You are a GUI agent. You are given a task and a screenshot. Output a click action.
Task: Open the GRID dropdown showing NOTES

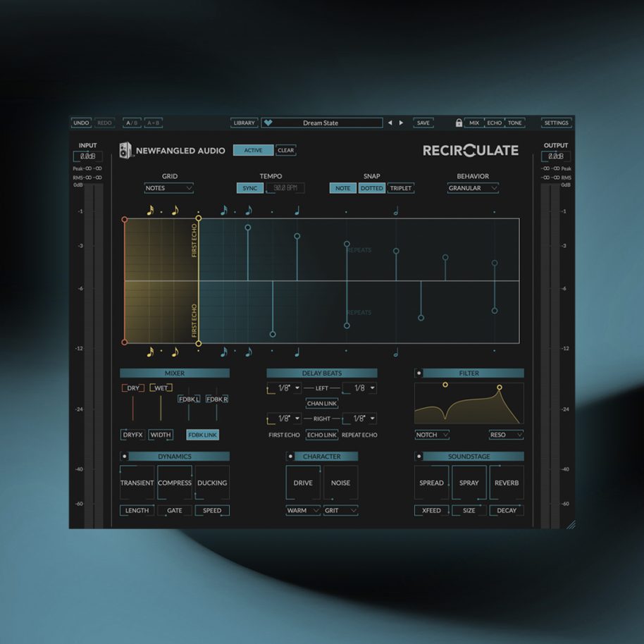coord(168,188)
